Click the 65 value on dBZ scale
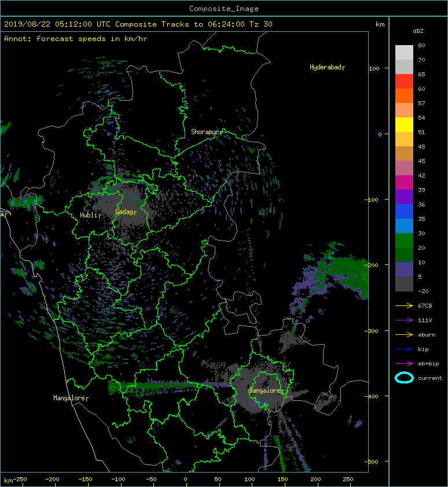 pos(421,74)
